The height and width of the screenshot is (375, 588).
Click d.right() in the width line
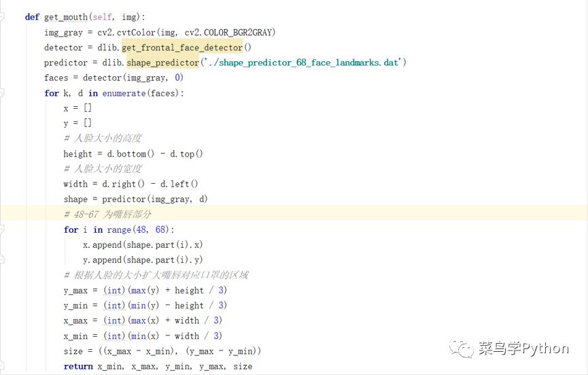(123, 184)
